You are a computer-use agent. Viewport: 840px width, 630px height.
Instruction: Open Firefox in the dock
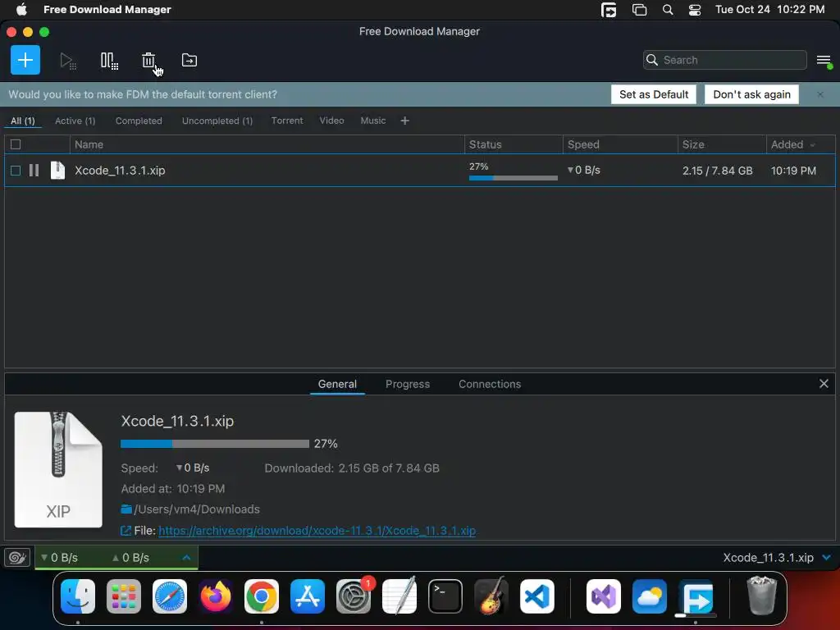[216, 596]
